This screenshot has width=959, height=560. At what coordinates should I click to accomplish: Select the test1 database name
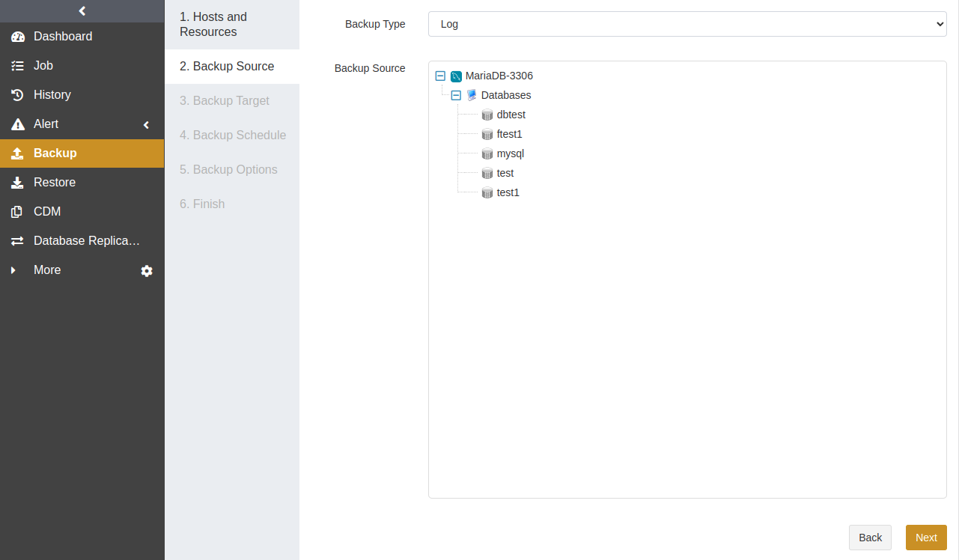(508, 192)
